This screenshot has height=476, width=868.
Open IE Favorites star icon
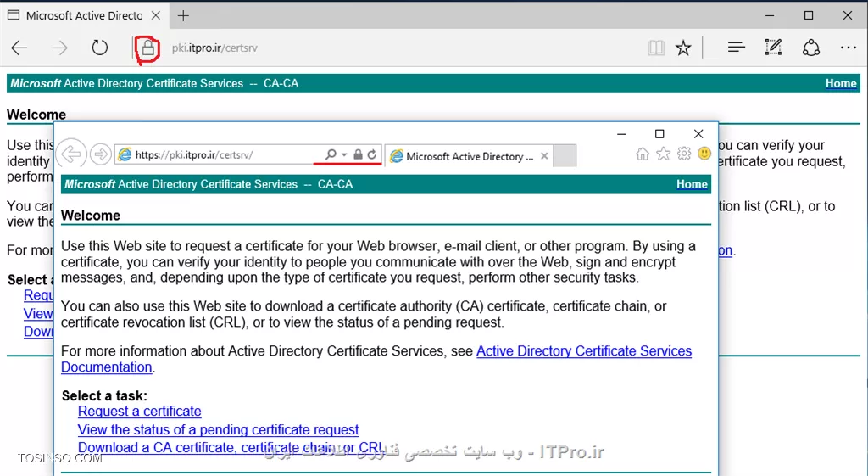pos(663,154)
